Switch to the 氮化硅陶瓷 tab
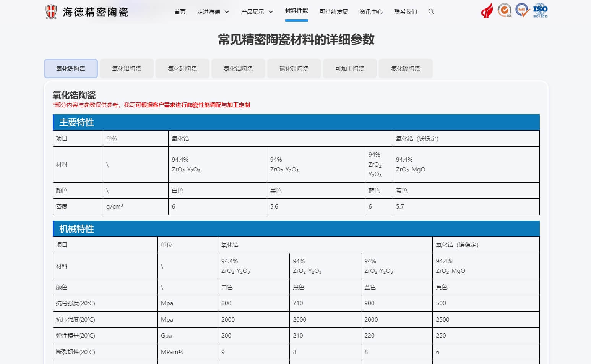The height and width of the screenshot is (364, 591). (182, 69)
